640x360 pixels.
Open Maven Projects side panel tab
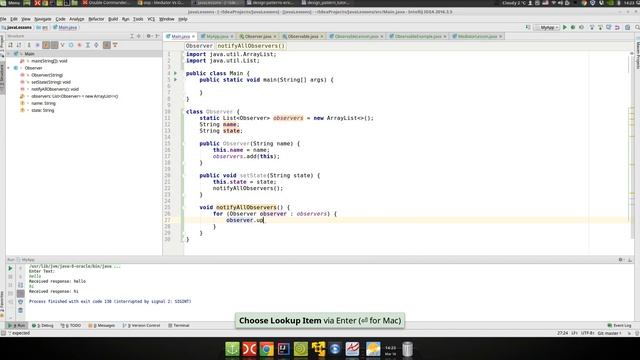[x=637, y=55]
